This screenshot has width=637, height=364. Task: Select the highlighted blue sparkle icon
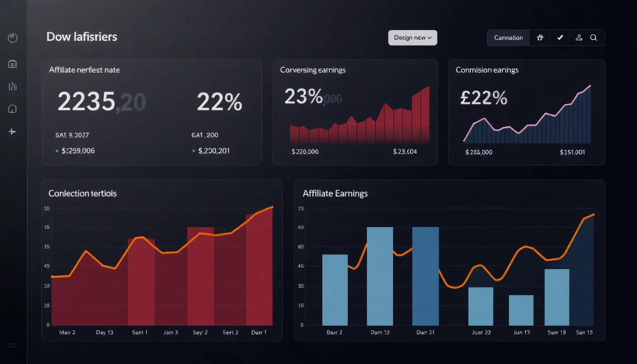point(12,131)
